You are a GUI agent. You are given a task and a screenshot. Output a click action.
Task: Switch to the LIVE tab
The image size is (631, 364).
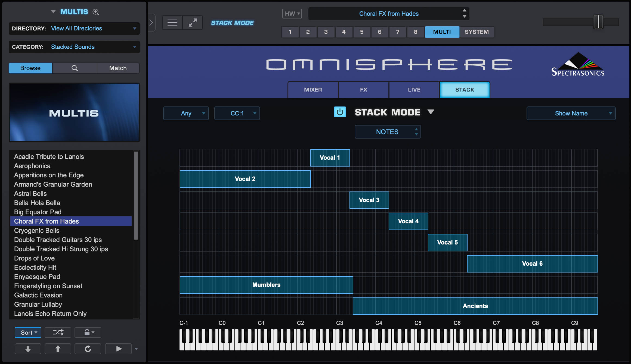coord(414,89)
